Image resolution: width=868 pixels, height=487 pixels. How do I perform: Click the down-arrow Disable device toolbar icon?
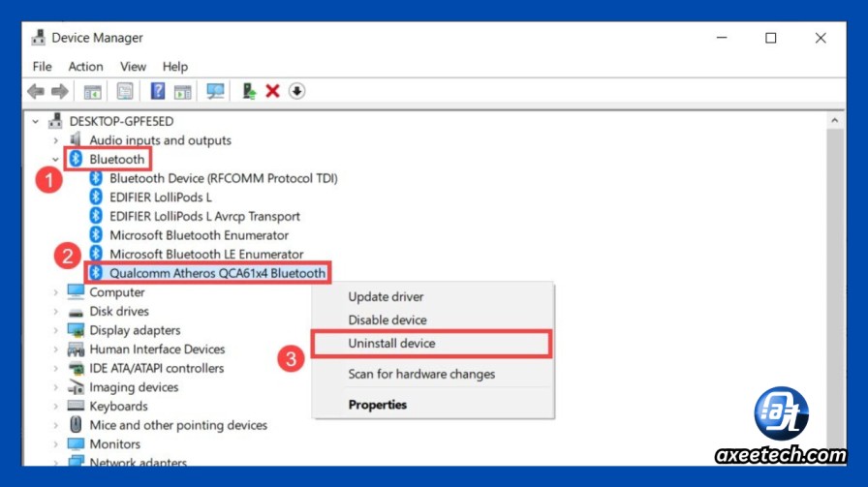click(x=296, y=91)
